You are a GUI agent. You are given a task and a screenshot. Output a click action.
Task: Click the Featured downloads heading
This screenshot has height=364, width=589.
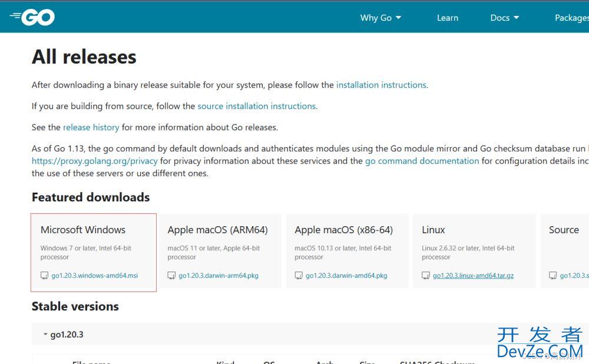coord(91,197)
